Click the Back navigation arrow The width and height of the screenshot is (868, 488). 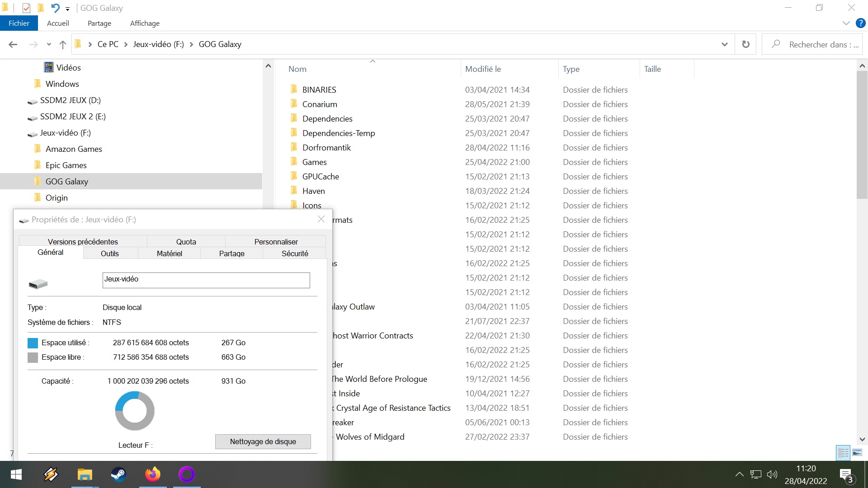point(13,44)
